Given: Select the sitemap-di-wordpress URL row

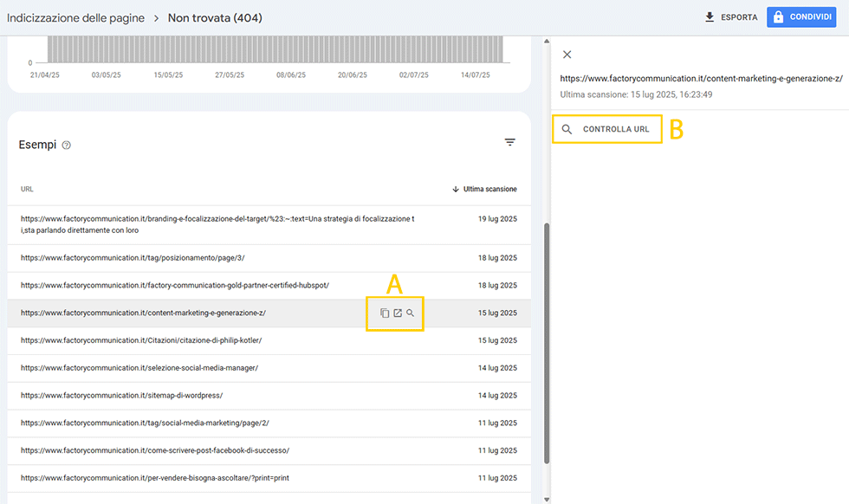Looking at the screenshot, I should (x=269, y=396).
